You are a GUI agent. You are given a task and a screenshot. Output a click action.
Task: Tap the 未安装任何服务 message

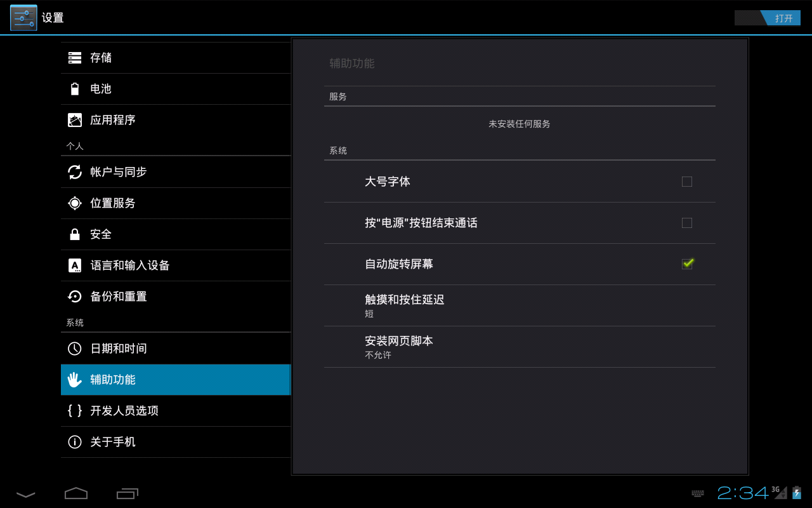[x=520, y=124]
